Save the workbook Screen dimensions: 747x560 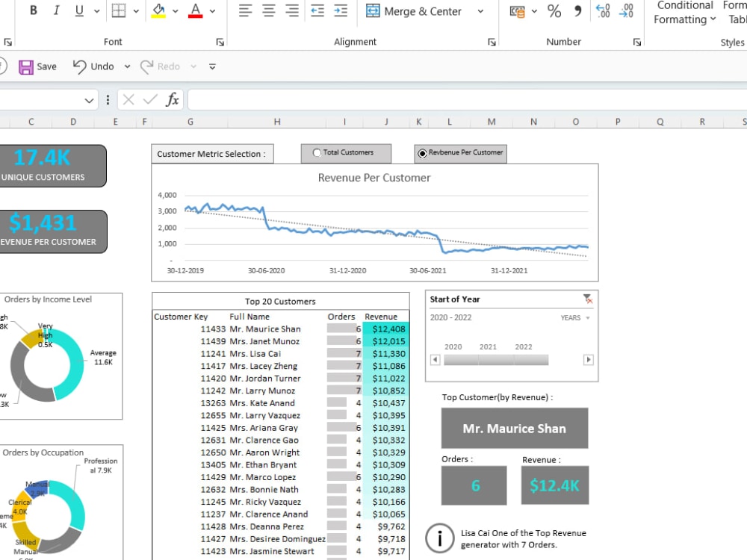click(37, 66)
